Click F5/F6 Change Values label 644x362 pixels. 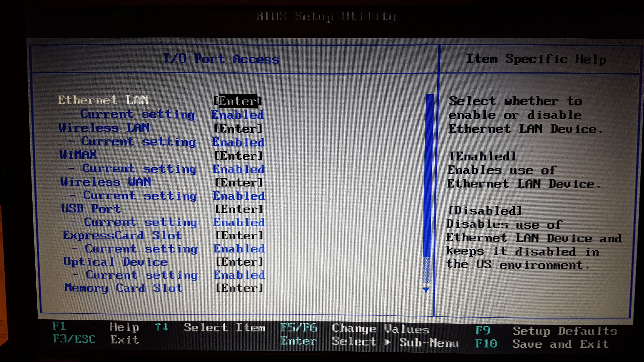point(299,327)
